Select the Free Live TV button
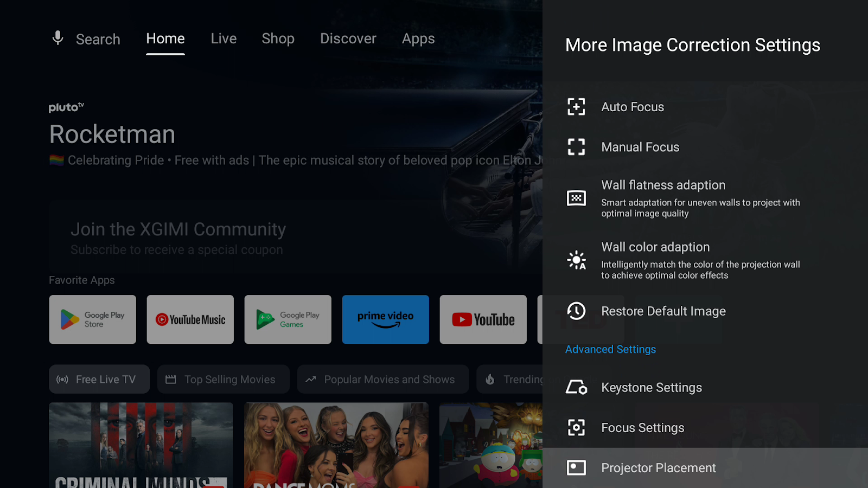 pyautogui.click(x=99, y=380)
